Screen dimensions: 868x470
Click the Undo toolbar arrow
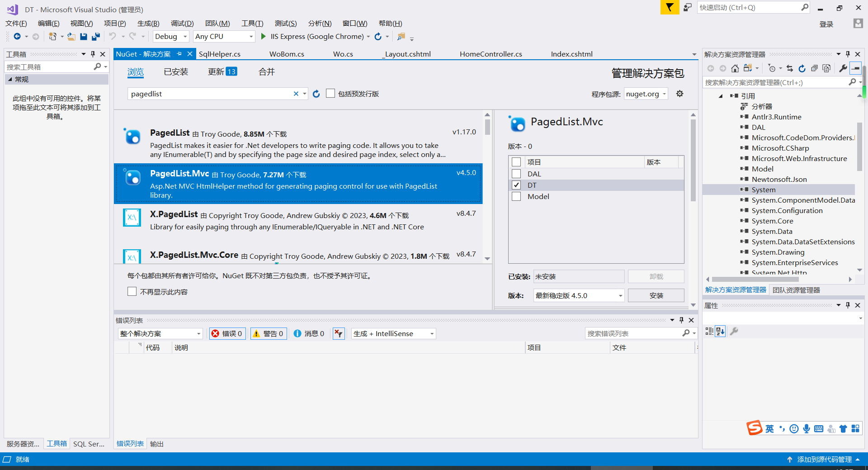tap(113, 37)
